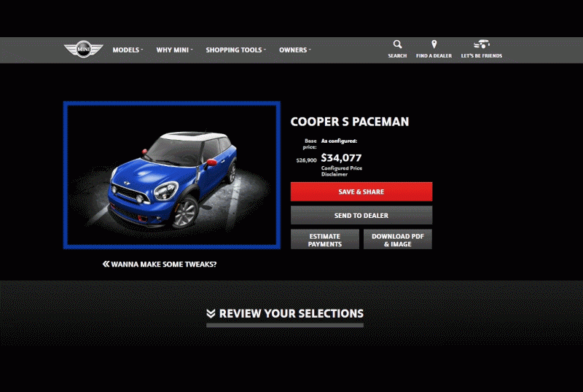Click the Review Your Selections heading
This screenshot has height=392, width=583.
click(291, 313)
